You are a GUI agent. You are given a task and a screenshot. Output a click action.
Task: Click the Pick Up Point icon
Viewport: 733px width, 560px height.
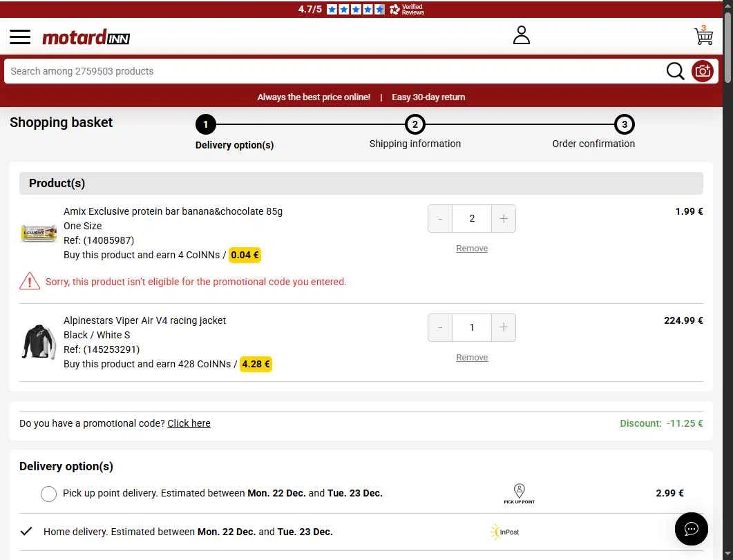coord(519,494)
